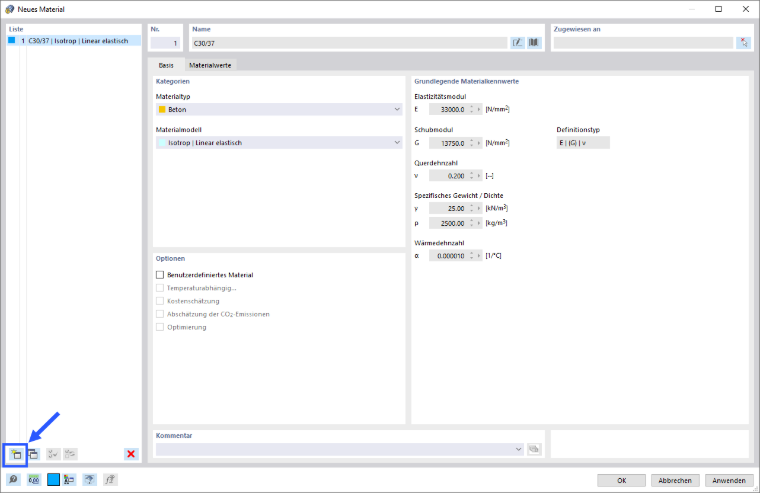The height and width of the screenshot is (493, 760).
Task: Click the spinner of the E modulus field
Action: 472,110
